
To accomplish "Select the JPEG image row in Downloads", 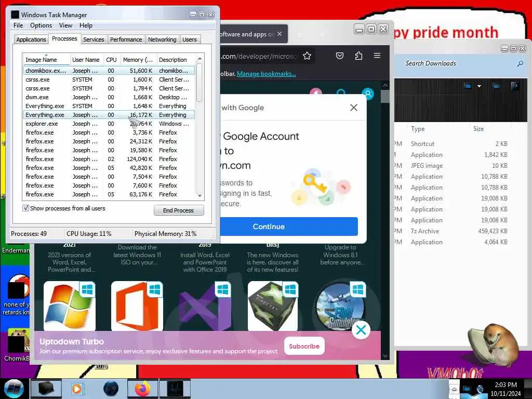I will pyautogui.click(x=452, y=166).
